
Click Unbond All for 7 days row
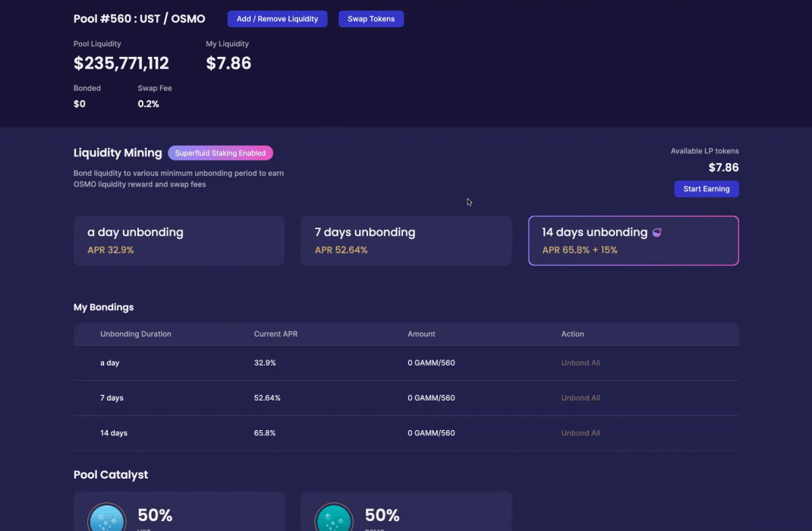click(581, 398)
